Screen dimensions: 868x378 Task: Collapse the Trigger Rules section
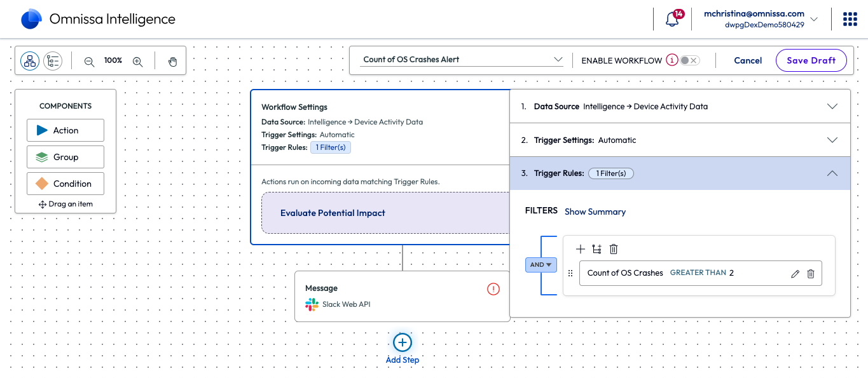(x=832, y=173)
